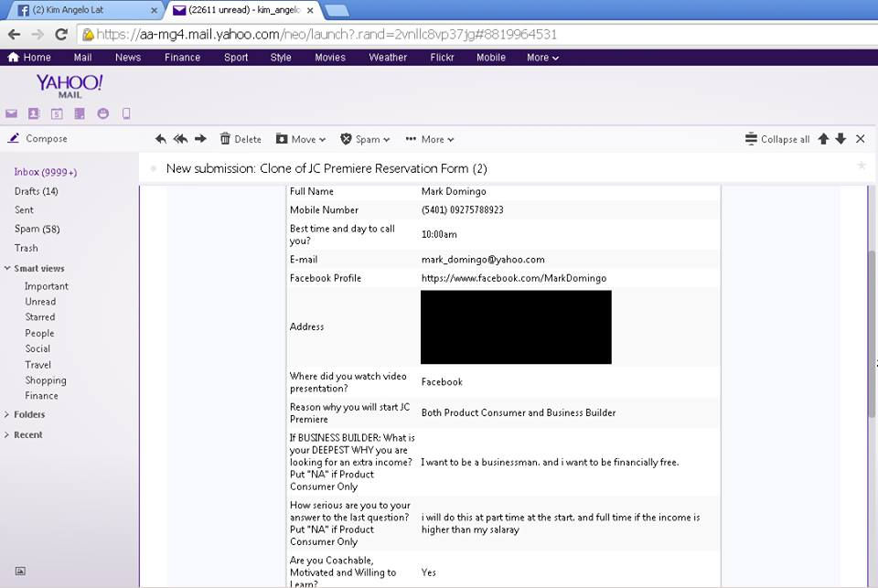Open the Notepad icon under Yahoo logo
This screenshot has width=878, height=588.
(80, 113)
